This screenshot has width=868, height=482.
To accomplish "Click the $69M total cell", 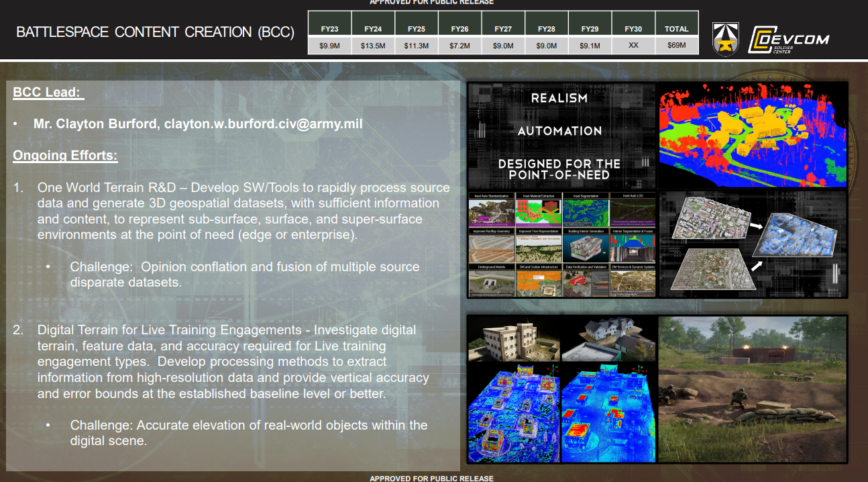I will [x=677, y=46].
